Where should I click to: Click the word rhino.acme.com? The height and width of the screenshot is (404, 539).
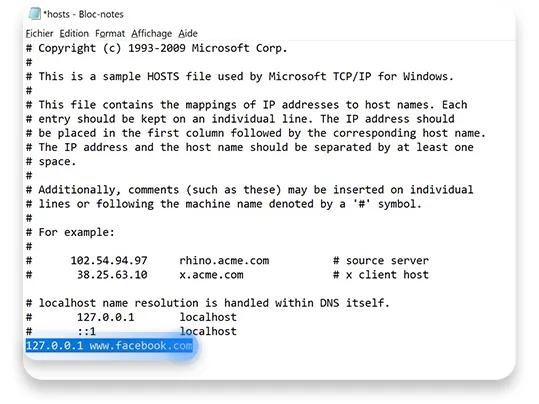coord(224,261)
